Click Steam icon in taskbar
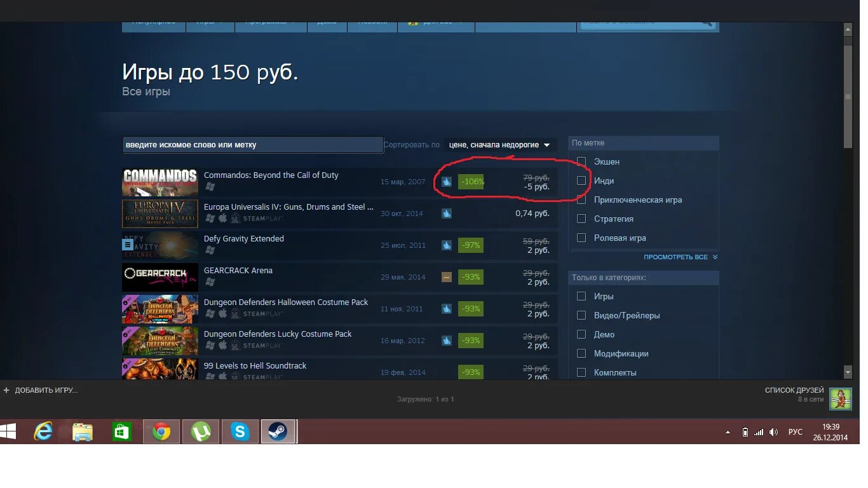The width and height of the screenshot is (868, 488). (x=278, y=432)
